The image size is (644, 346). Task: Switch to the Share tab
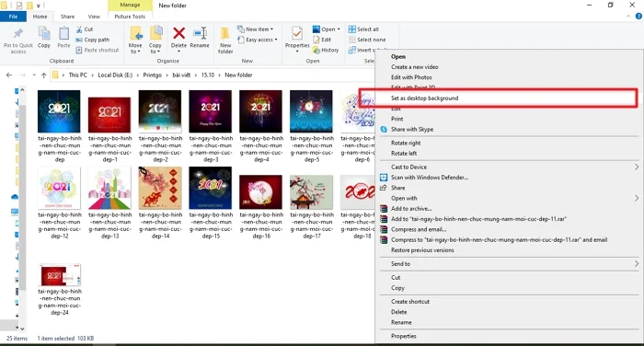tap(67, 17)
